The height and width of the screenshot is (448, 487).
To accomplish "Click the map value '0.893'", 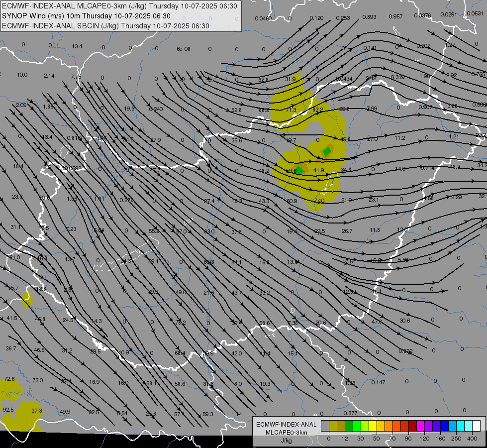I will (x=369, y=17).
